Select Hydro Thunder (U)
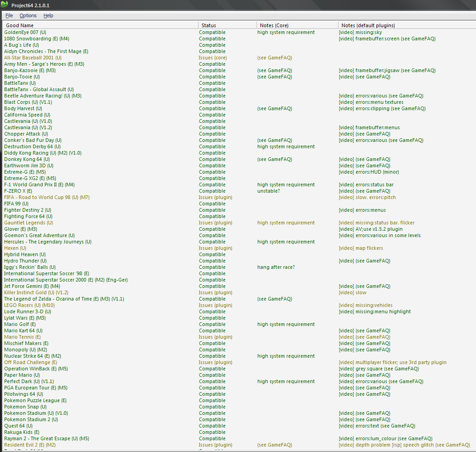 [25, 261]
